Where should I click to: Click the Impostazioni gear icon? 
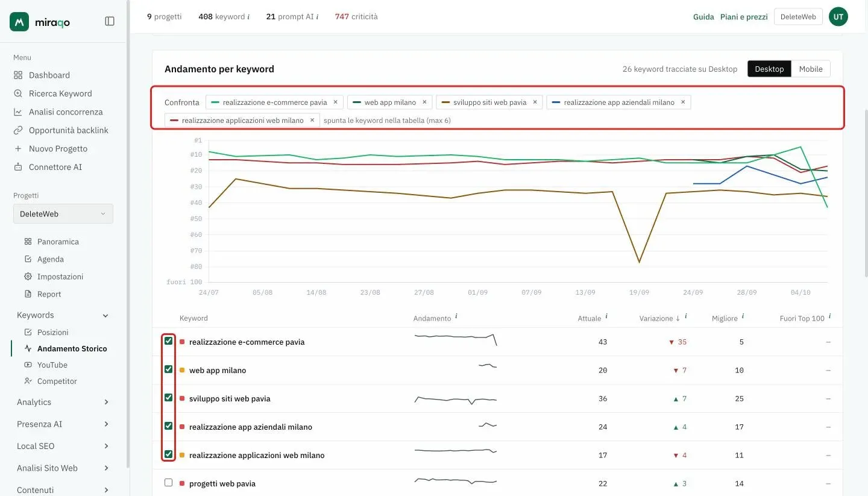point(28,277)
